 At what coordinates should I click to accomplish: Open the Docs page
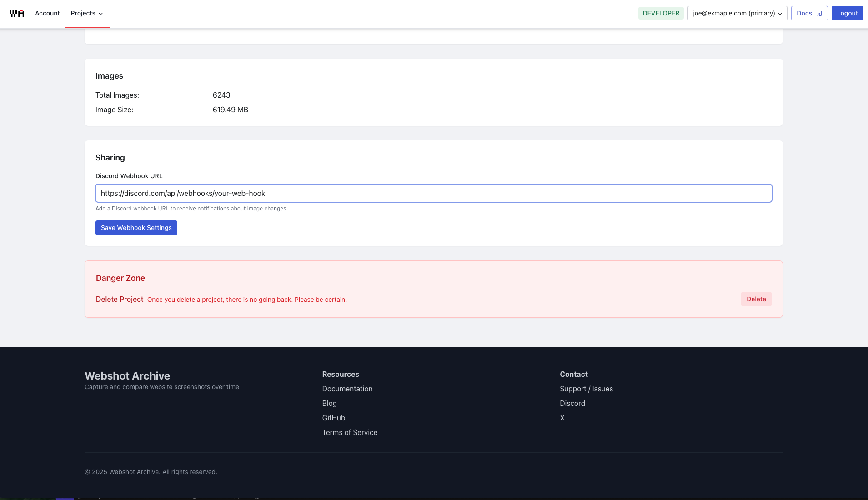[x=804, y=13]
